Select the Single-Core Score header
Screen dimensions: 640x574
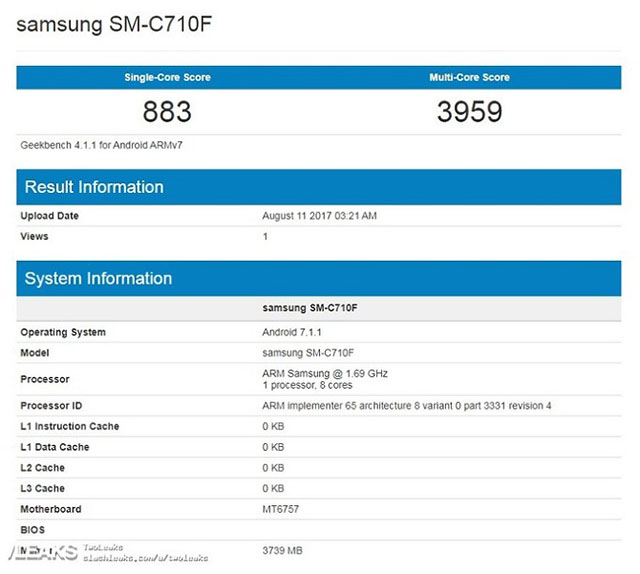coord(167,77)
